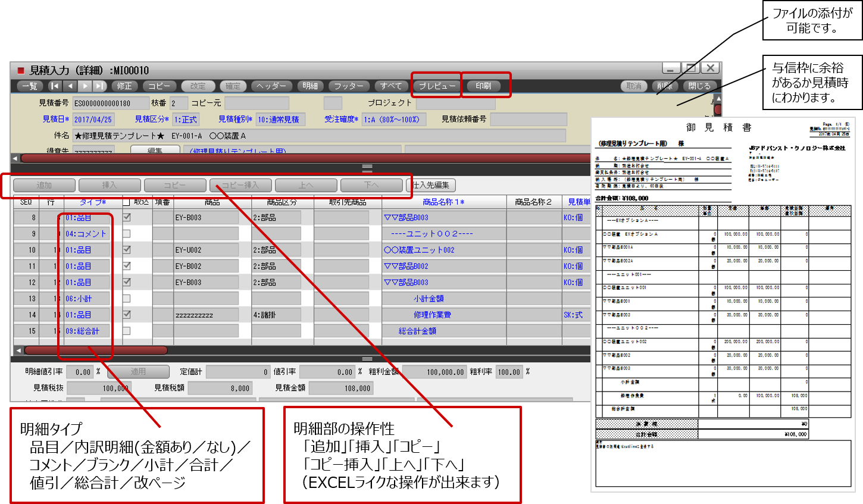Screen dimensions: 863x504
Task: Go to the previous record arrow icon
Action: pos(70,86)
